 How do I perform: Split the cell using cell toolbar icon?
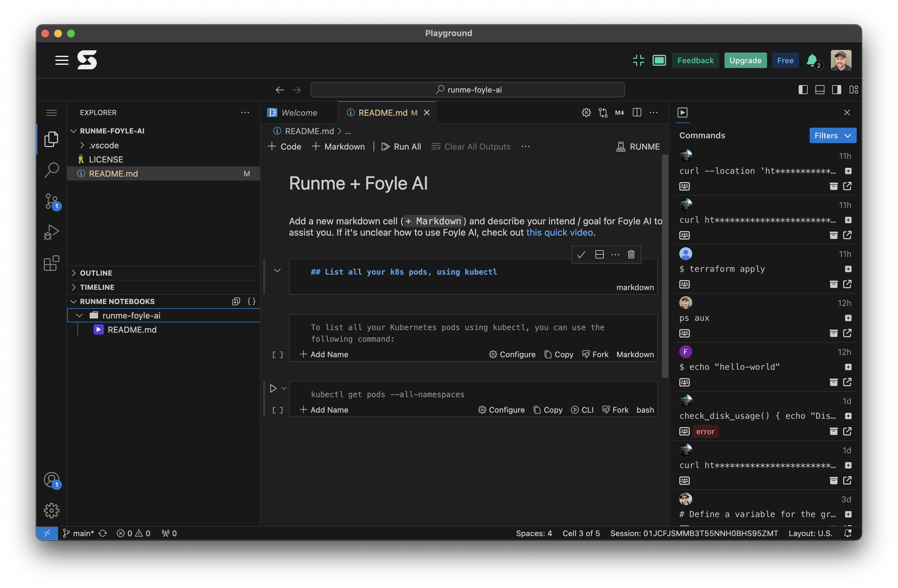point(599,255)
